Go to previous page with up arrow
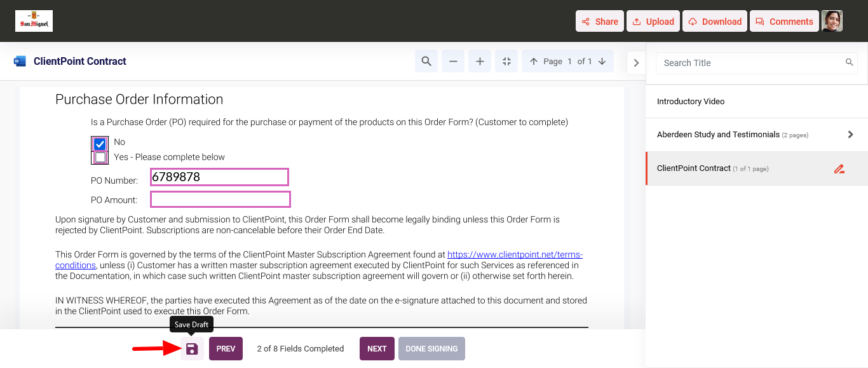Viewport: 868px width, 368px height. point(533,62)
